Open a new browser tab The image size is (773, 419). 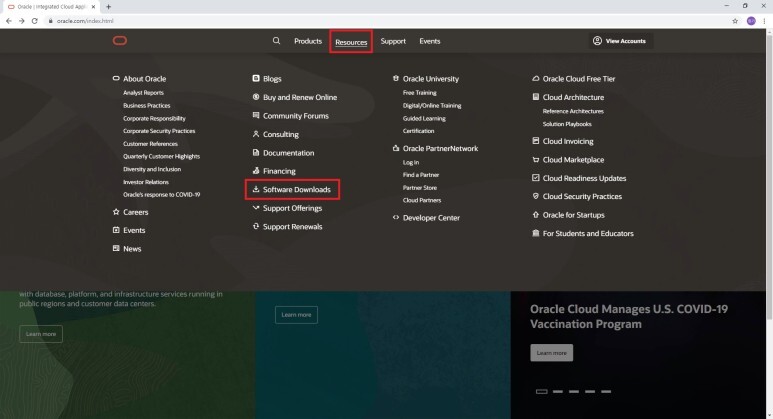pyautogui.click(x=108, y=7)
